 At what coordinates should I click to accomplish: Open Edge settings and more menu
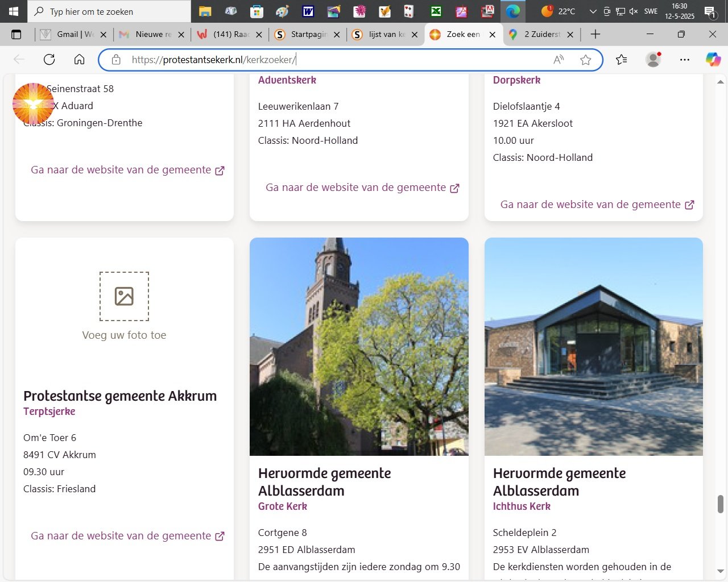pos(684,60)
